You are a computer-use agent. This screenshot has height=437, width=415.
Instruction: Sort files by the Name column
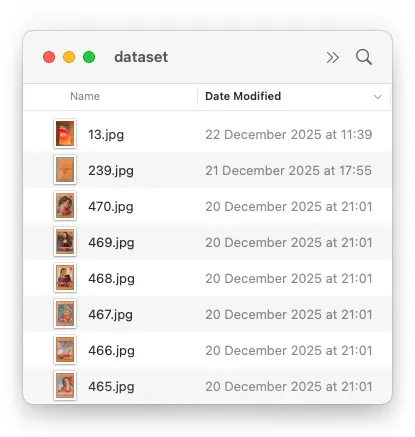pos(85,96)
